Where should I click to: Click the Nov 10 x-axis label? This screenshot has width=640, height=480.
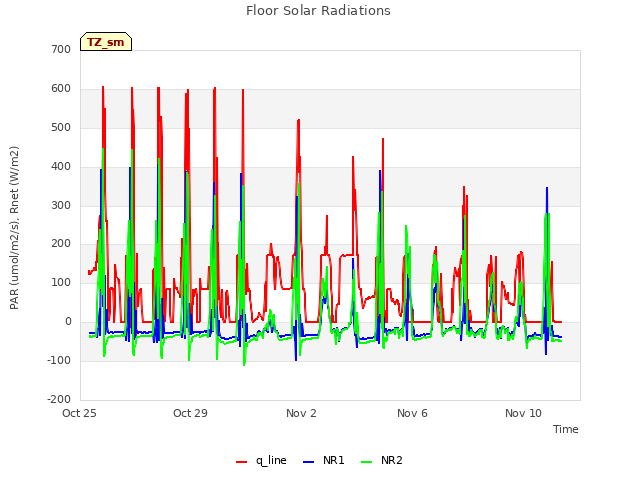523,413
